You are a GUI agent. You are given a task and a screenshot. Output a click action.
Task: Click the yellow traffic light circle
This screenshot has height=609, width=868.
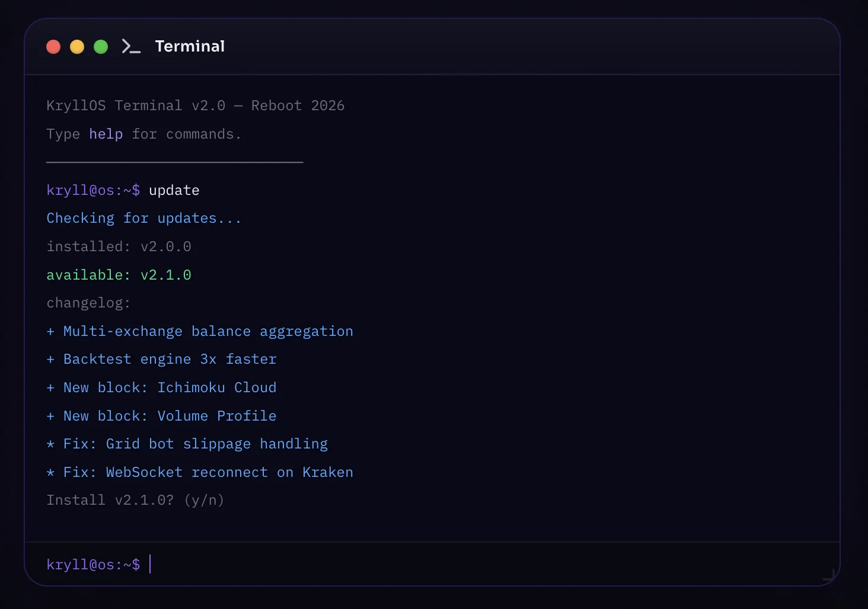point(76,46)
